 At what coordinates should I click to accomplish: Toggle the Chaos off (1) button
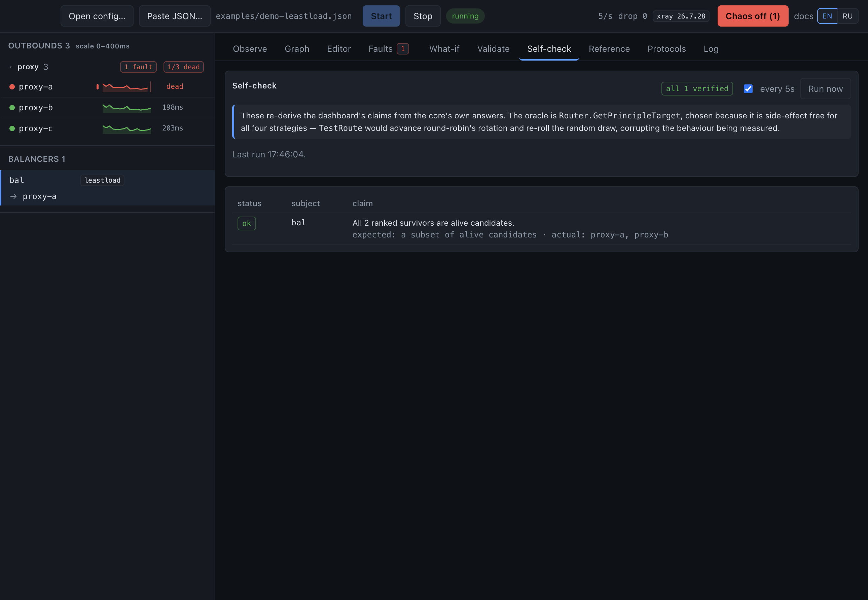(x=753, y=16)
